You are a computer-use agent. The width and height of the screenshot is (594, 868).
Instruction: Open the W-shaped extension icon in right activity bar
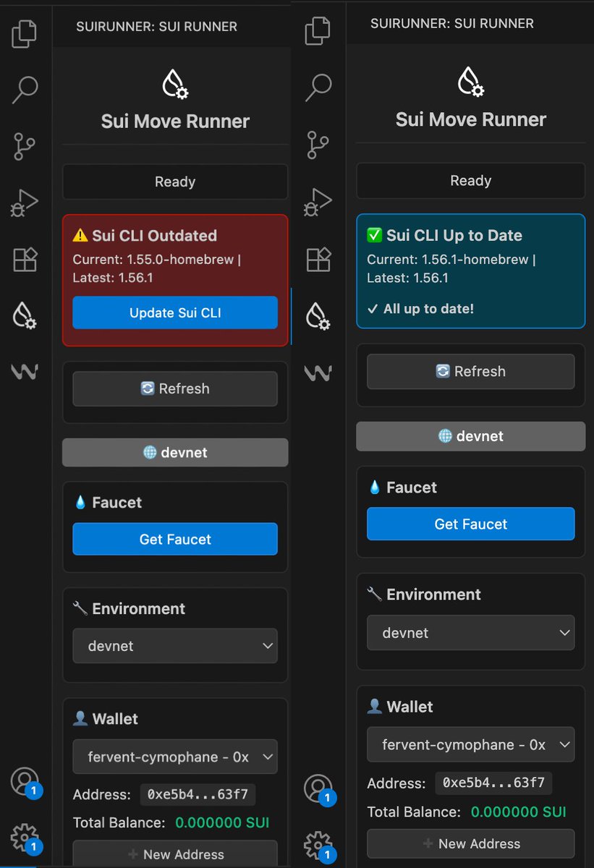(318, 373)
